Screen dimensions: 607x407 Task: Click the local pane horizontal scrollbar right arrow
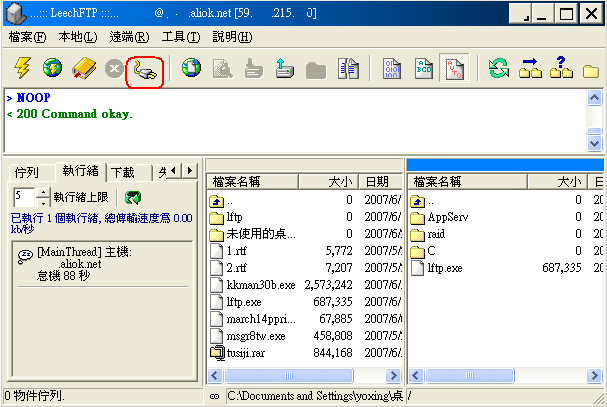coord(397,374)
